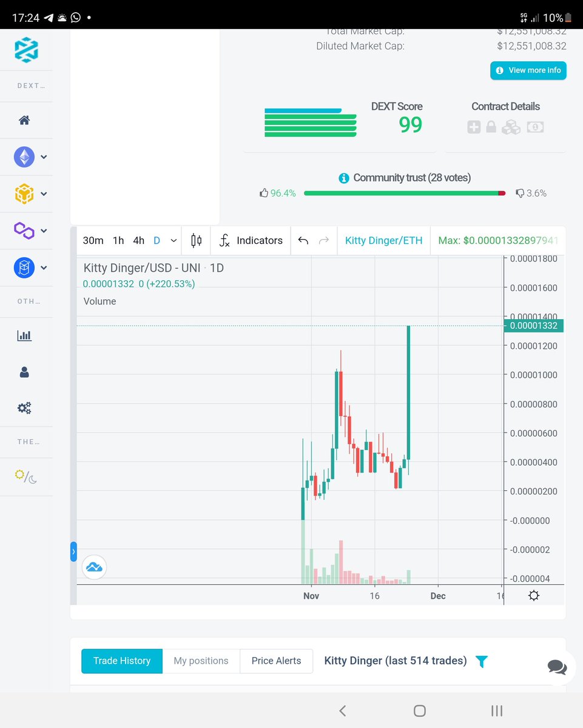Switch to Trade History tab
The height and width of the screenshot is (728, 583).
point(122,661)
